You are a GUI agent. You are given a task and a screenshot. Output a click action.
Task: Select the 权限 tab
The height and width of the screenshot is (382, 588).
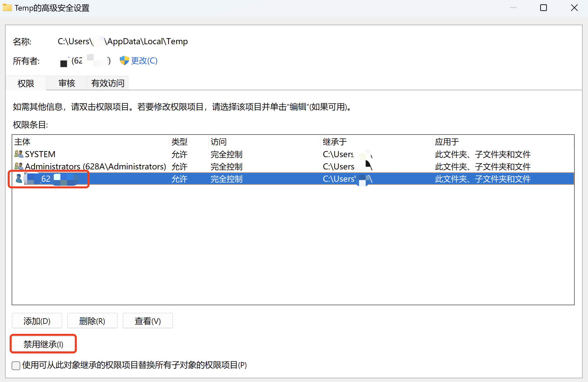26,83
